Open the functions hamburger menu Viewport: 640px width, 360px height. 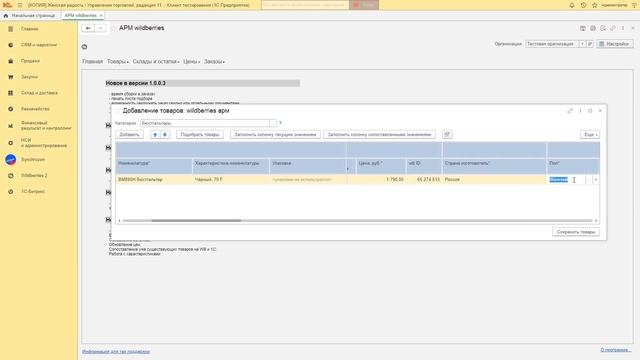tap(20, 5)
